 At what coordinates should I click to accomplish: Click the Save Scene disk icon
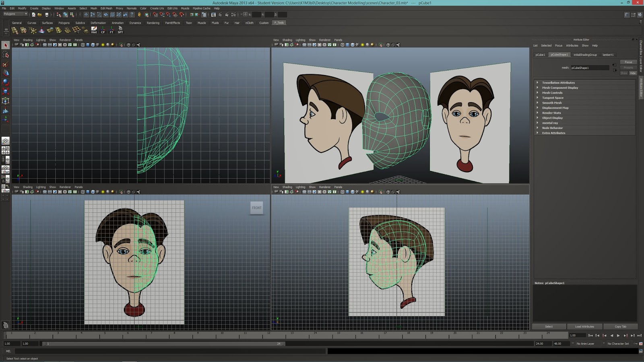click(47, 14)
